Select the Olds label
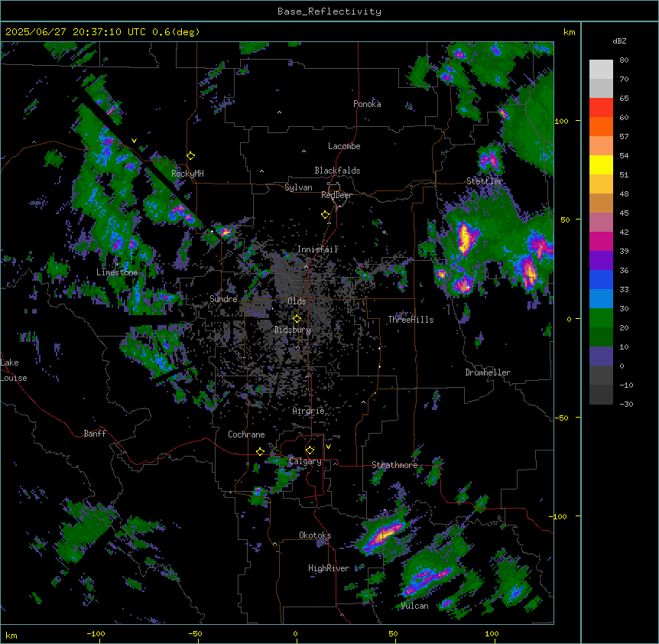 (x=297, y=301)
